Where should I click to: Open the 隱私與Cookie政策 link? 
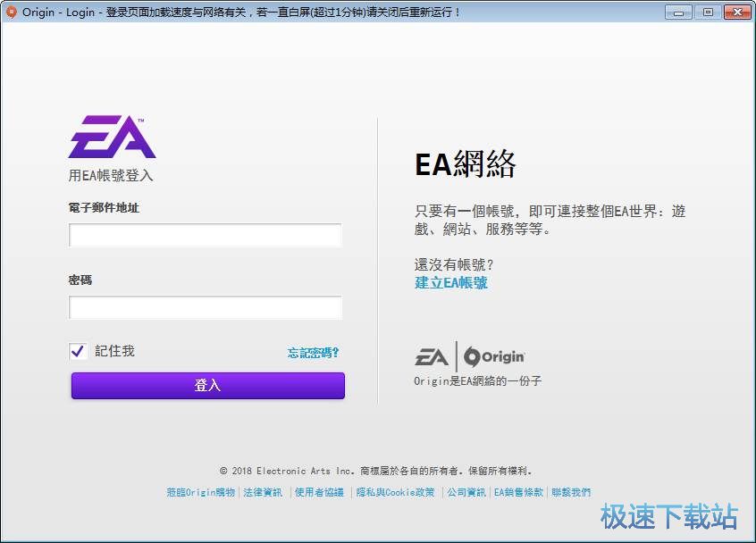point(396,492)
